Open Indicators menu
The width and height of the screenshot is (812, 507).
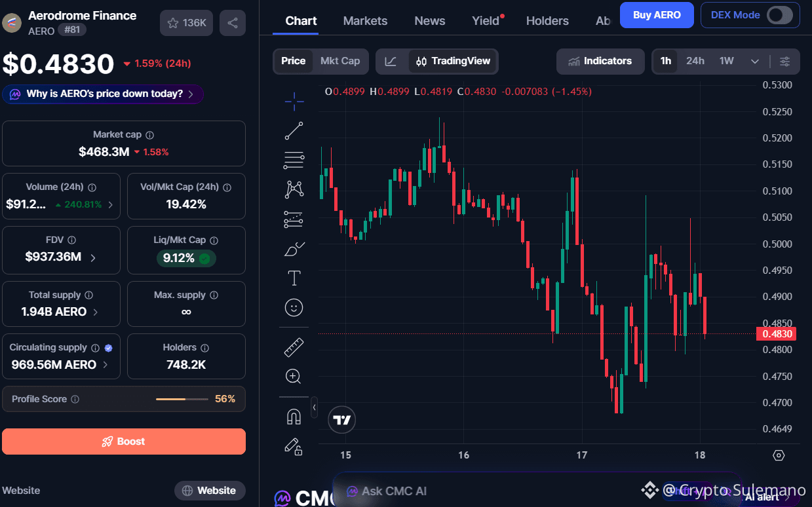pos(600,61)
